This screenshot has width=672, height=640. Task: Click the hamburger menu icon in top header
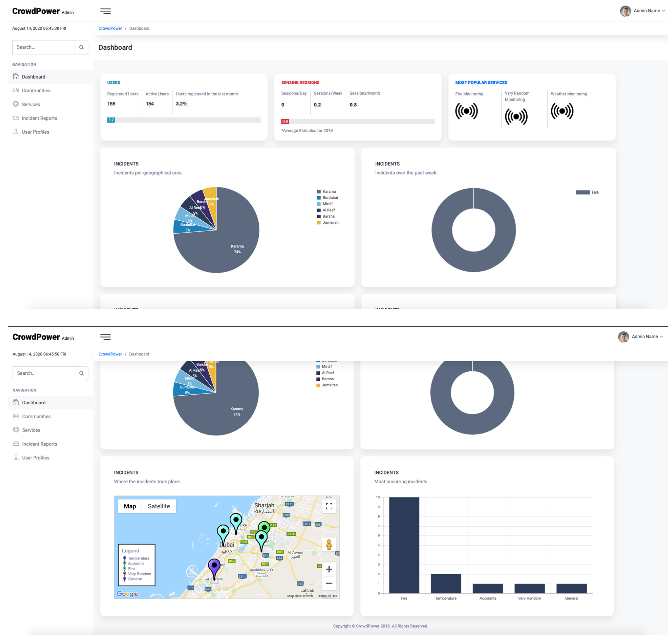pos(105,11)
